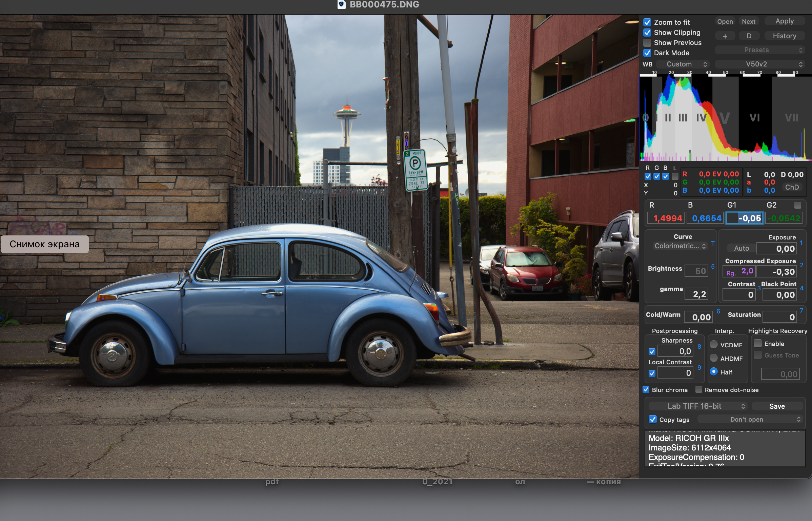Uncheck the R channel checkbox
This screenshot has height=521, width=812.
tap(648, 176)
